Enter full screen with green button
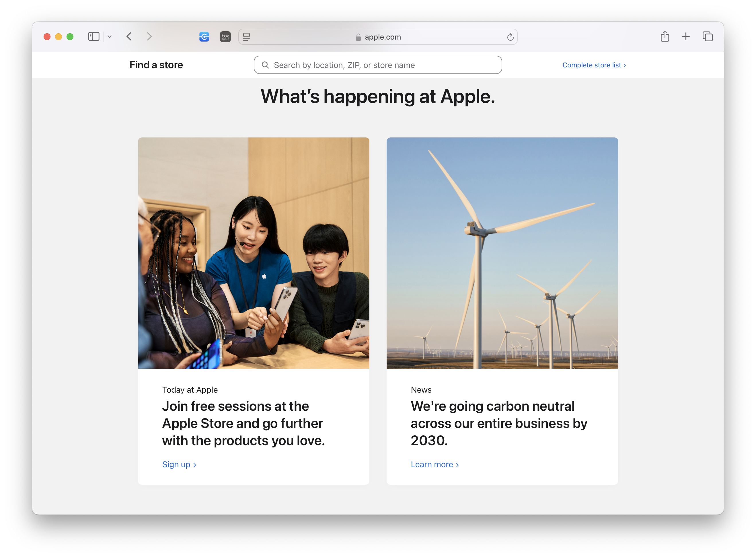 70,37
